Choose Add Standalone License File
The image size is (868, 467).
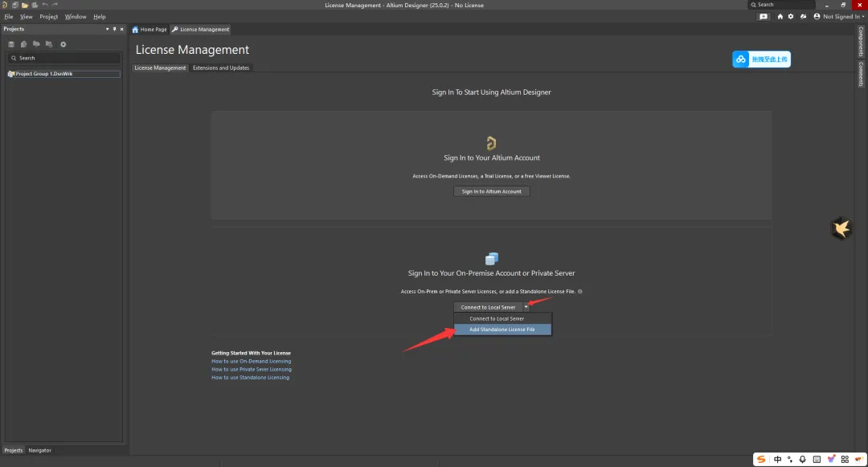pos(502,330)
